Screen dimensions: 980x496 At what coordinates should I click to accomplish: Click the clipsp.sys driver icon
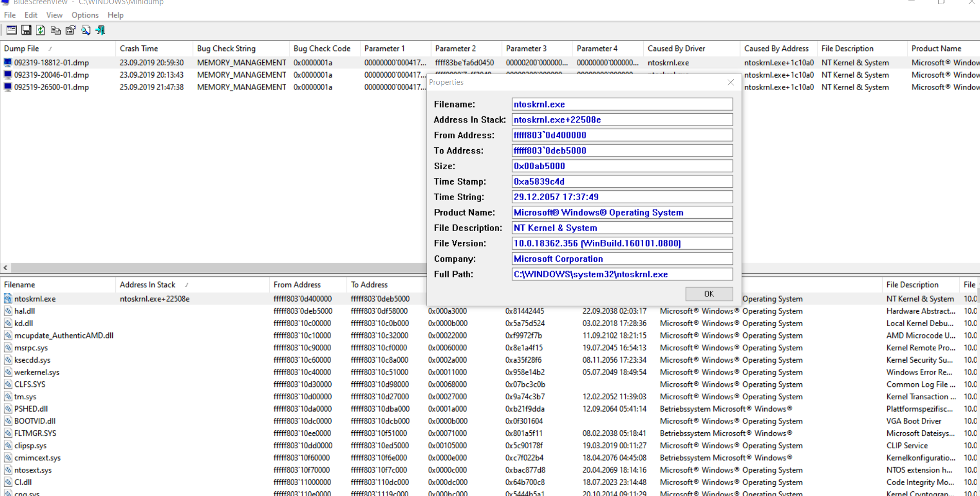[8, 446]
